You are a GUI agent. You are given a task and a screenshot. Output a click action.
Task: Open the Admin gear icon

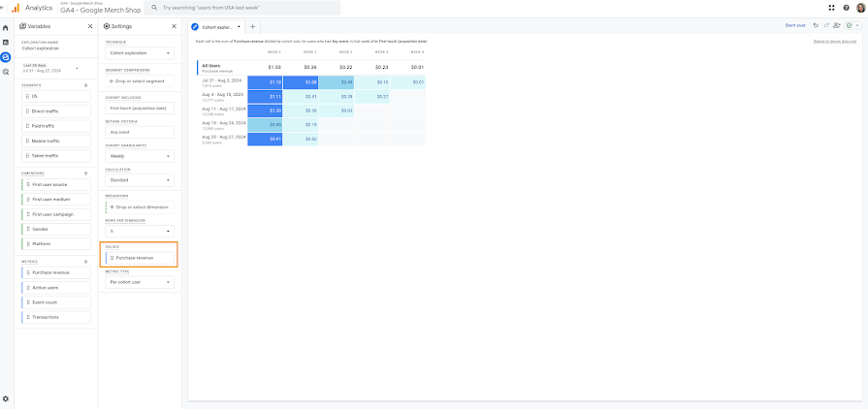click(x=6, y=398)
